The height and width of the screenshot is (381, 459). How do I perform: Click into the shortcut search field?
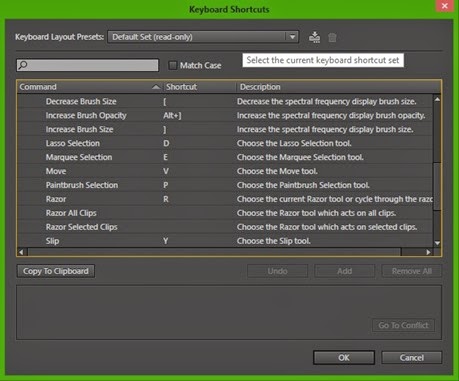click(87, 65)
